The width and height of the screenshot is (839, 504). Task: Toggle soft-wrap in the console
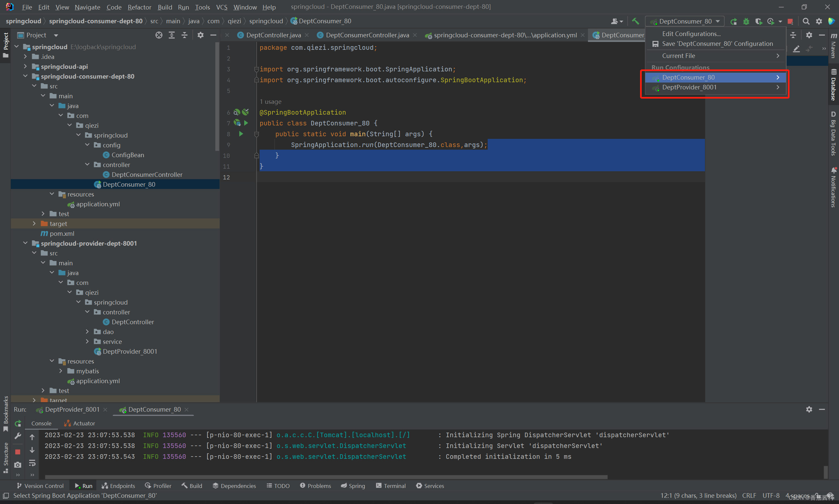32,463
